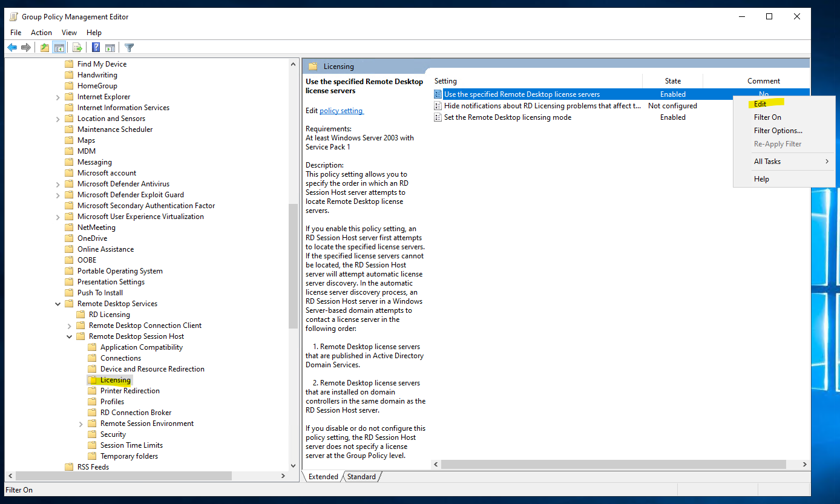Select Session Time Limits tree item
The image size is (840, 504).
click(131, 445)
